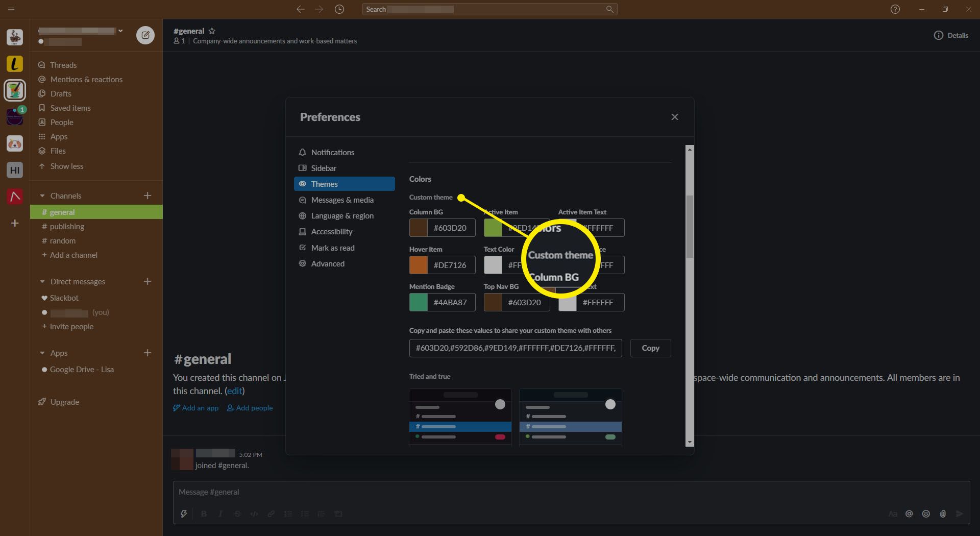The height and width of the screenshot is (536, 980).
Task: Close the Preferences dialog
Action: [675, 117]
